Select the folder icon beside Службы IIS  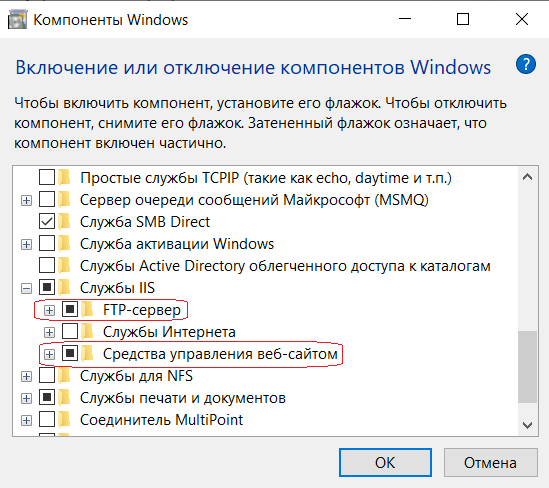65,288
